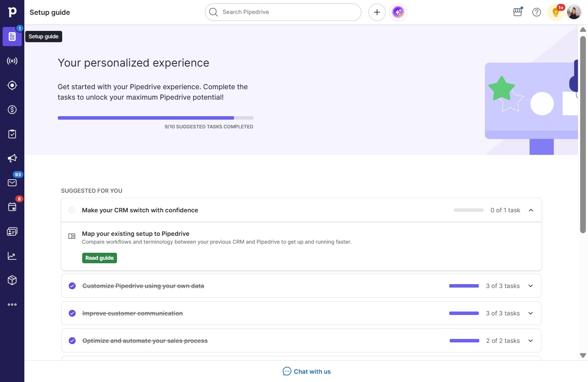Click the Chat with us speech bubble icon

(x=287, y=371)
